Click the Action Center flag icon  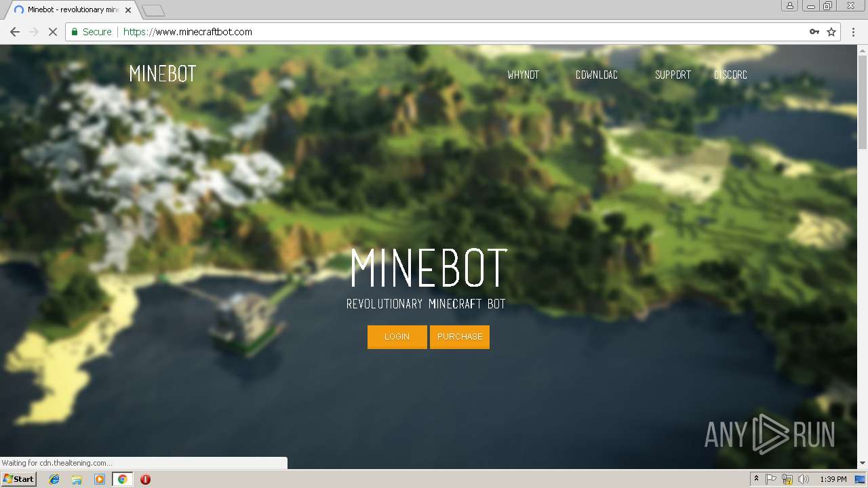(x=771, y=479)
